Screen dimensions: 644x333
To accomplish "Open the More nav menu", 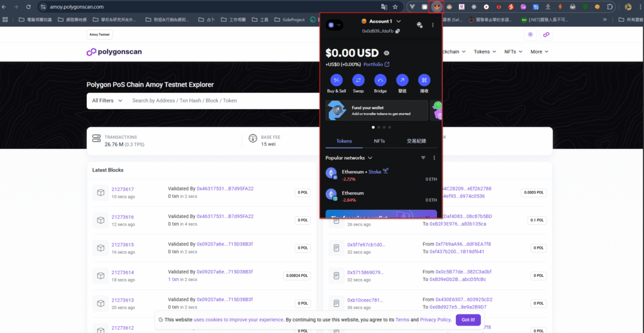I will click(539, 52).
